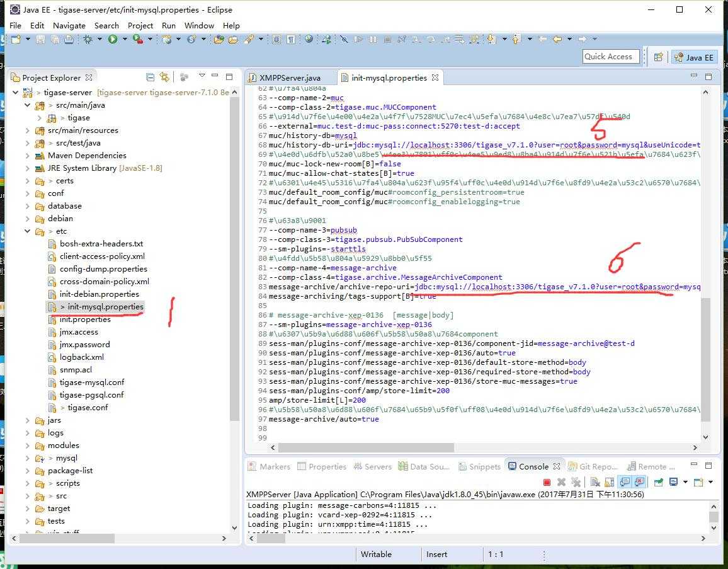Terminate the running console process
Image resolution: width=728 pixels, height=569 pixels.
(x=547, y=482)
